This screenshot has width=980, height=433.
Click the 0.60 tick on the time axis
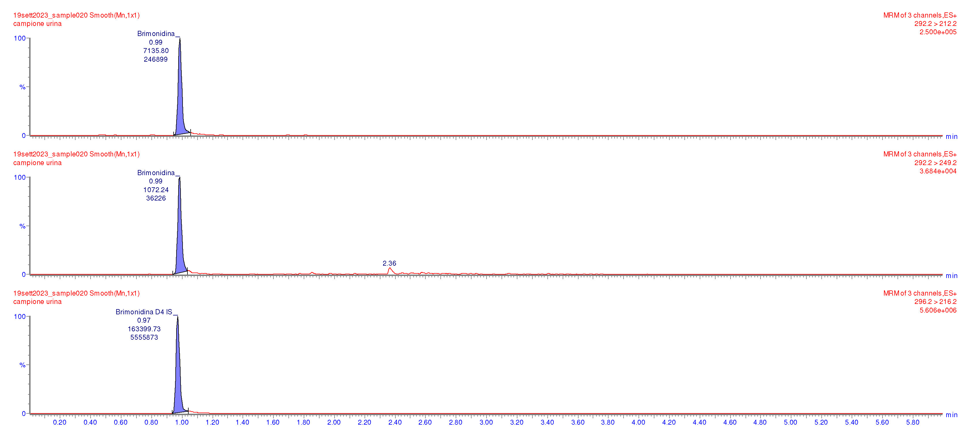coord(121,422)
